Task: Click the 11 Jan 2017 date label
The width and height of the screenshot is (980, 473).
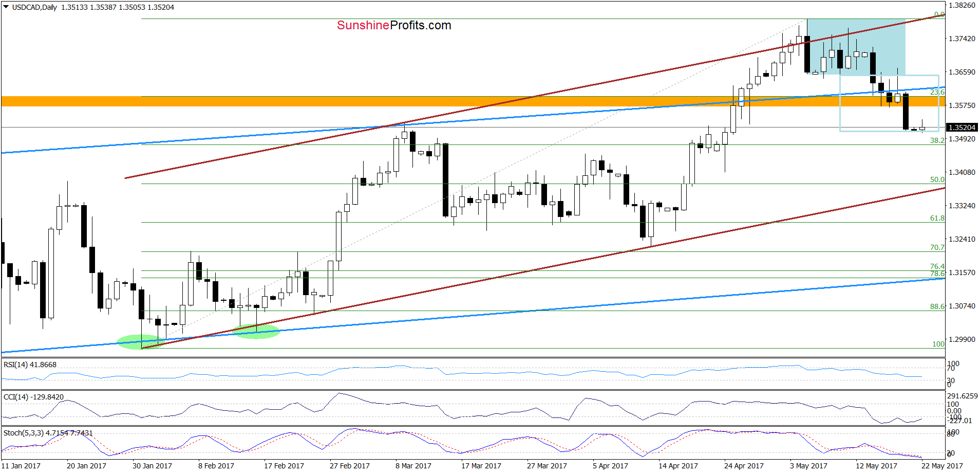Action: [x=21, y=466]
